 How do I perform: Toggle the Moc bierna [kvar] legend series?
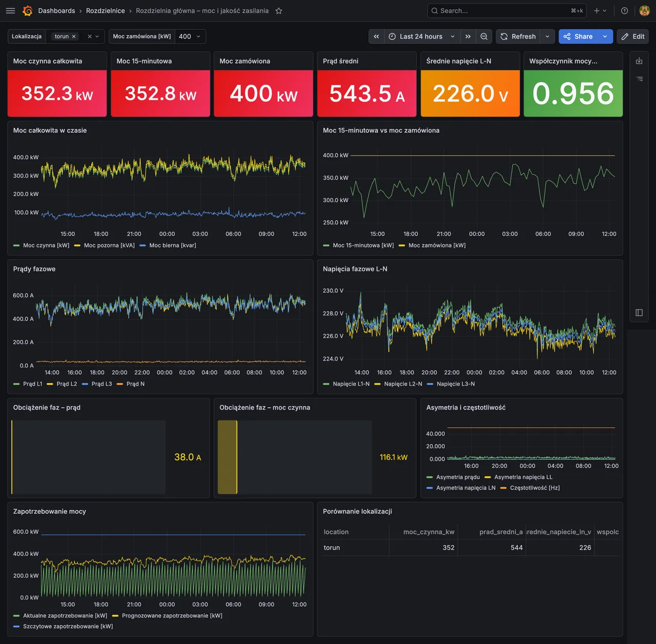coord(168,246)
